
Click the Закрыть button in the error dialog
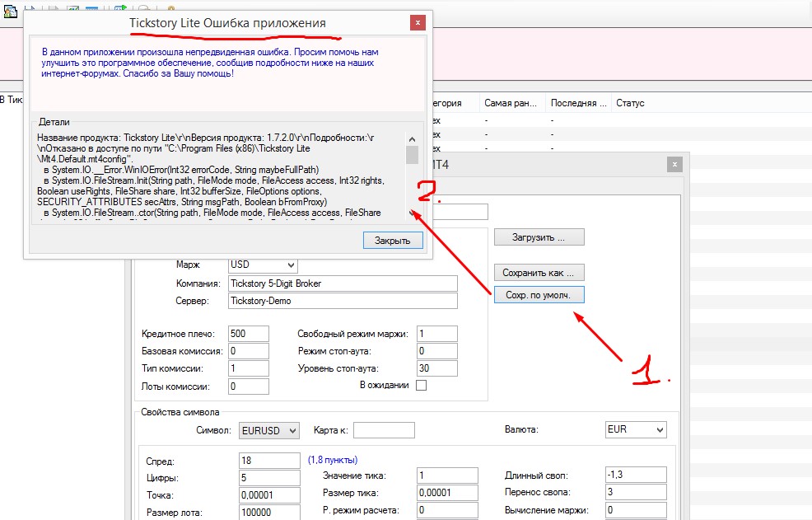coord(393,241)
